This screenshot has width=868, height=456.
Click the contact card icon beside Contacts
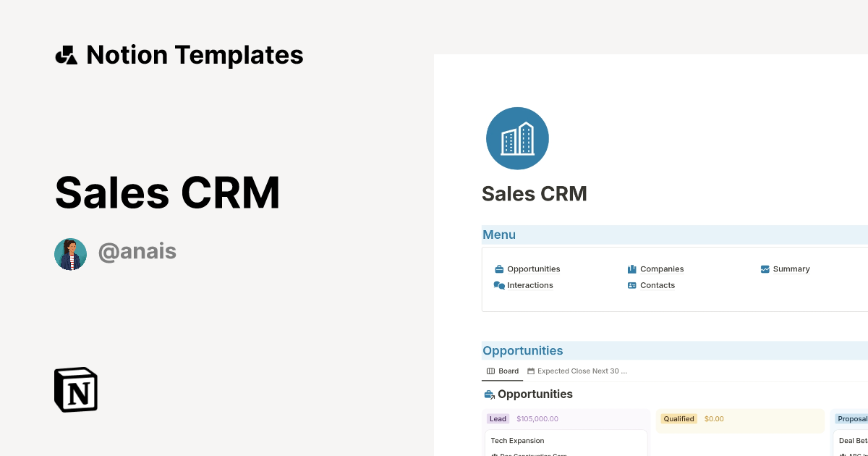[632, 284]
